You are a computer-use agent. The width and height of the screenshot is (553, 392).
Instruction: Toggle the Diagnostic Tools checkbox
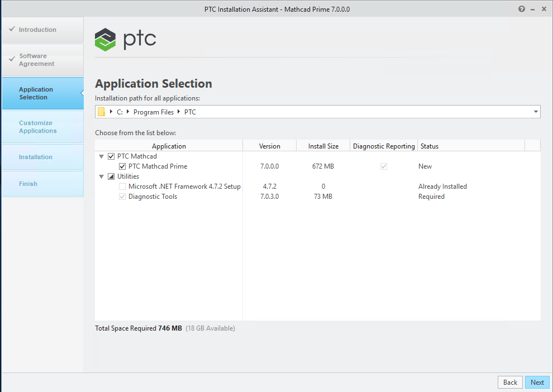122,197
